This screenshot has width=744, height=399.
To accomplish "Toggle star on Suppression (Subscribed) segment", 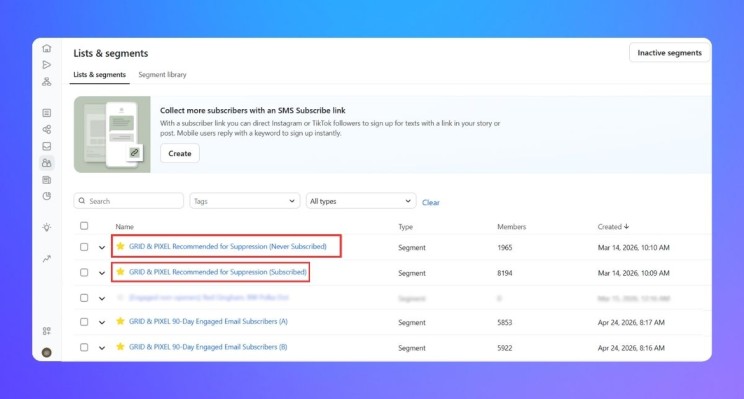I will (121, 271).
